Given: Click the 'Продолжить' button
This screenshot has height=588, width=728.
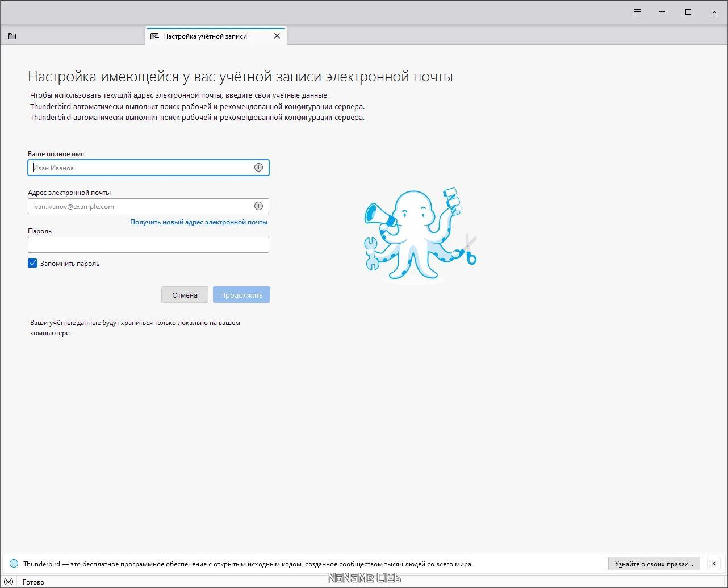Looking at the screenshot, I should [x=241, y=295].
